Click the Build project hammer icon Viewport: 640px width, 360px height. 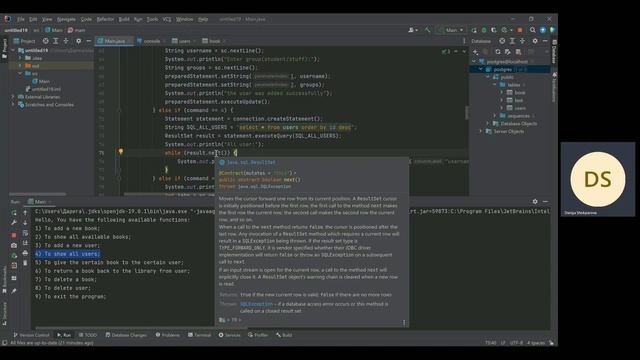427,30
